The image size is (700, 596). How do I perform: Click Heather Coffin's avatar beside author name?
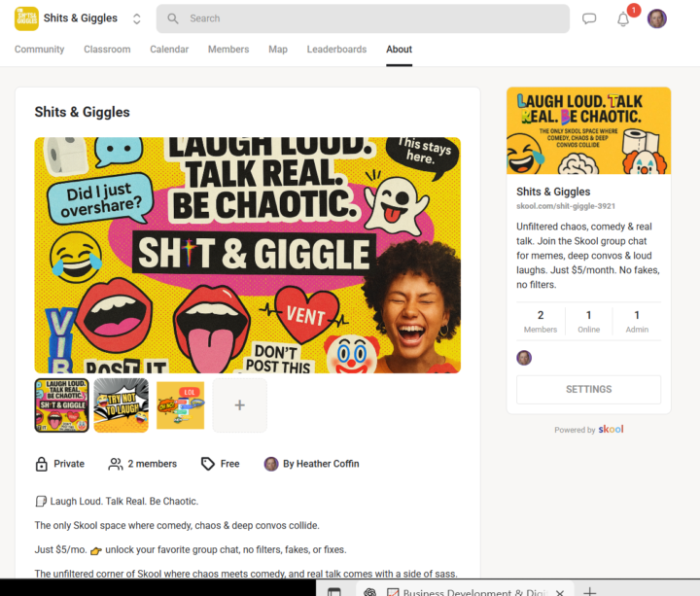[271, 464]
